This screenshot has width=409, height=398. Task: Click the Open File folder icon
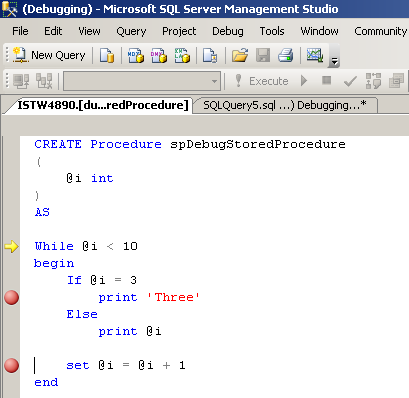(x=240, y=55)
